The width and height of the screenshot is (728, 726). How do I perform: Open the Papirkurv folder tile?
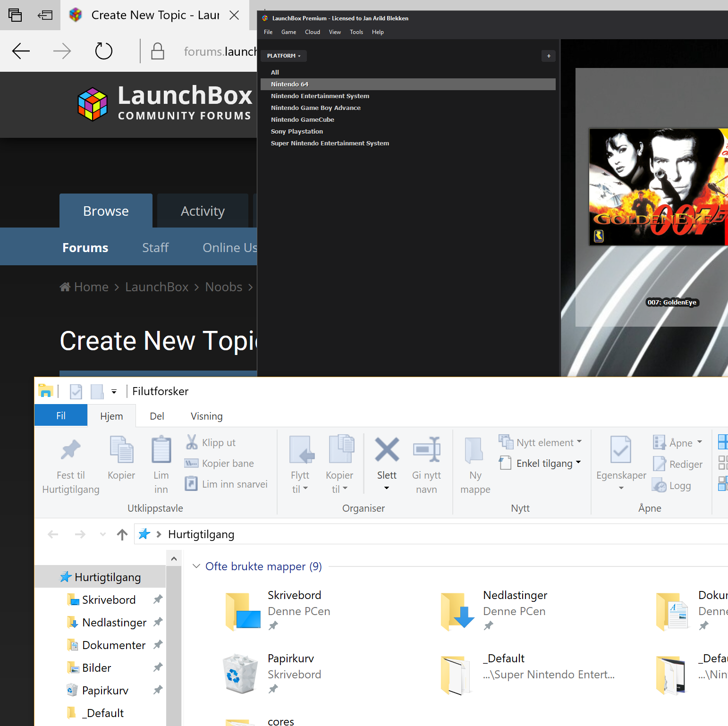click(273, 674)
